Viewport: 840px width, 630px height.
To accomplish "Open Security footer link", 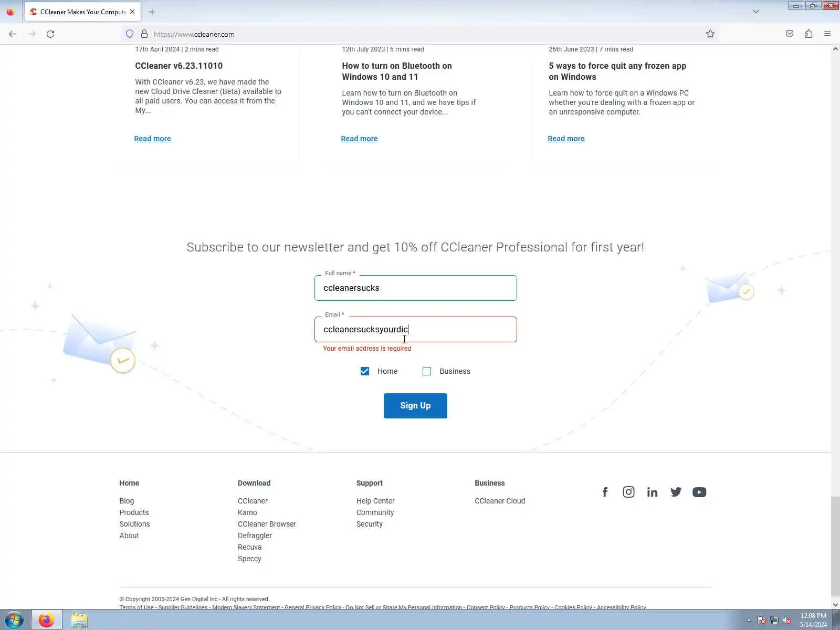I will point(370,524).
